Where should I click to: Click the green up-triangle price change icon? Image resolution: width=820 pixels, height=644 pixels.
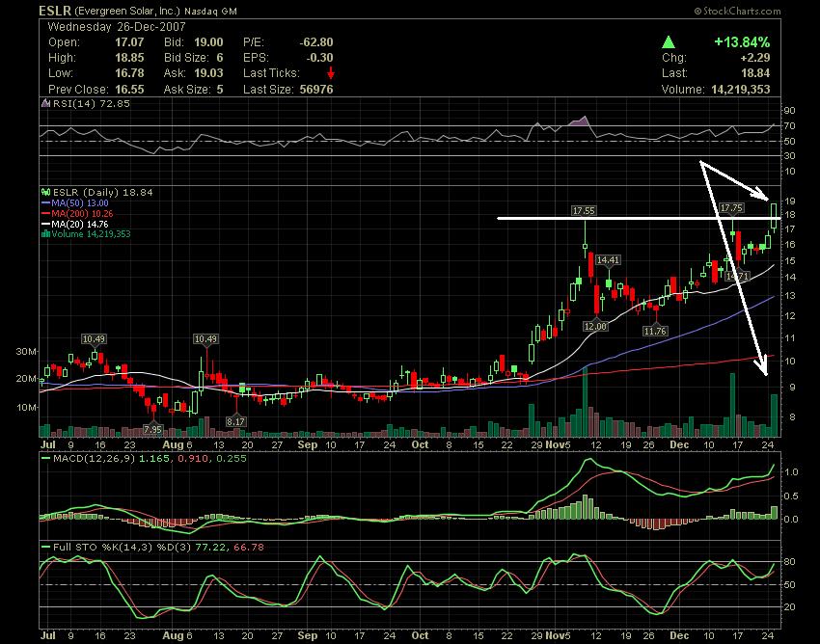(669, 42)
